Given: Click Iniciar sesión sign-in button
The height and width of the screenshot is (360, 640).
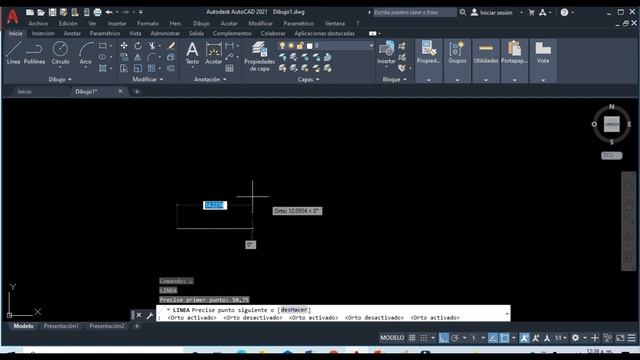Looking at the screenshot, I should (x=491, y=13).
